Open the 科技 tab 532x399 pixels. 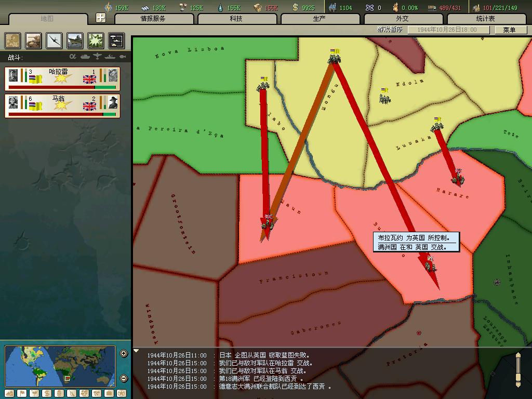pyautogui.click(x=236, y=19)
